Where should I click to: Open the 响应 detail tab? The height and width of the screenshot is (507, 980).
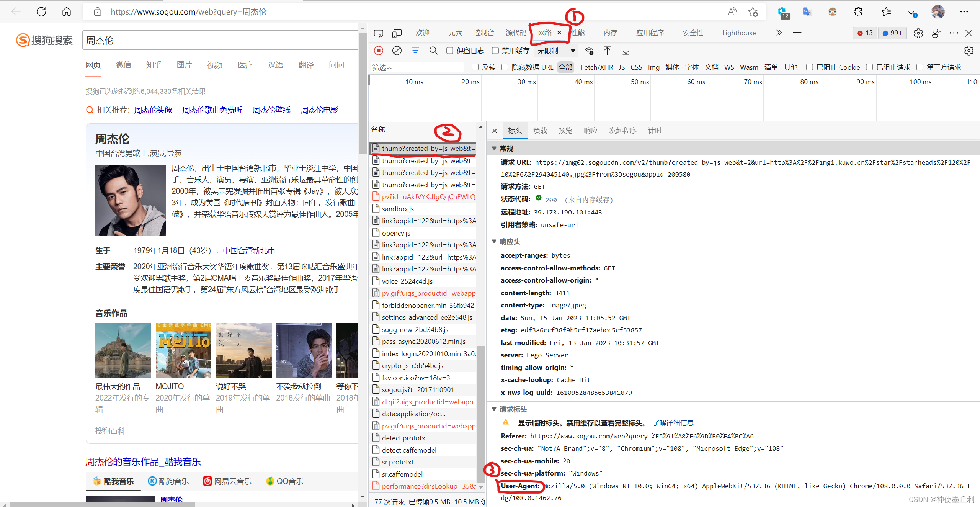point(590,131)
